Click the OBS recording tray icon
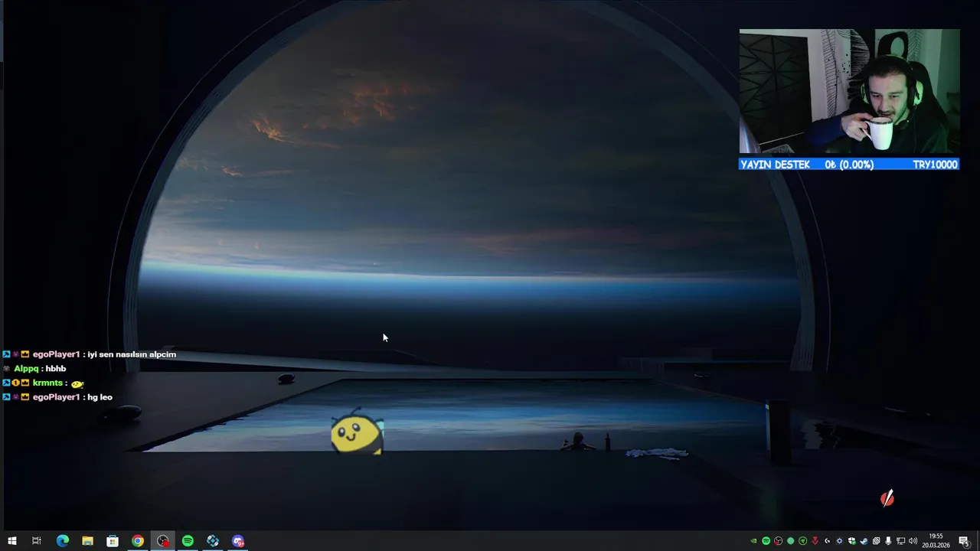This screenshot has height=551, width=980. click(778, 541)
